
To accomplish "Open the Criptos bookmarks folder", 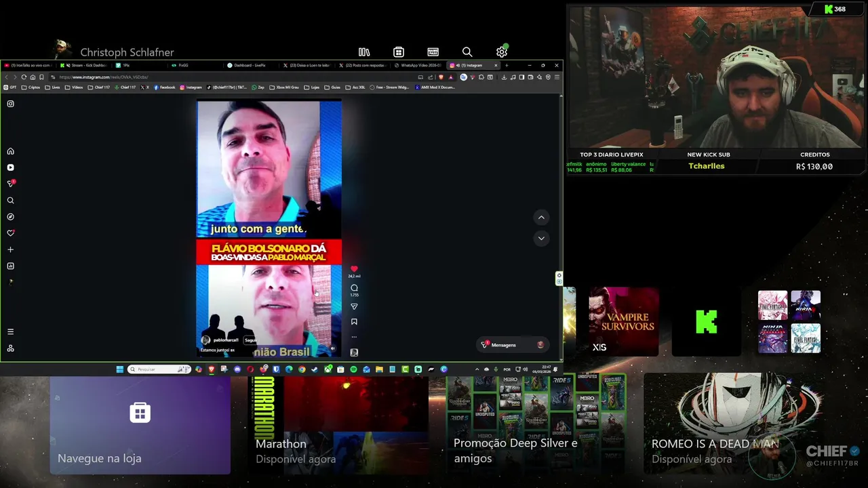I will tap(31, 87).
